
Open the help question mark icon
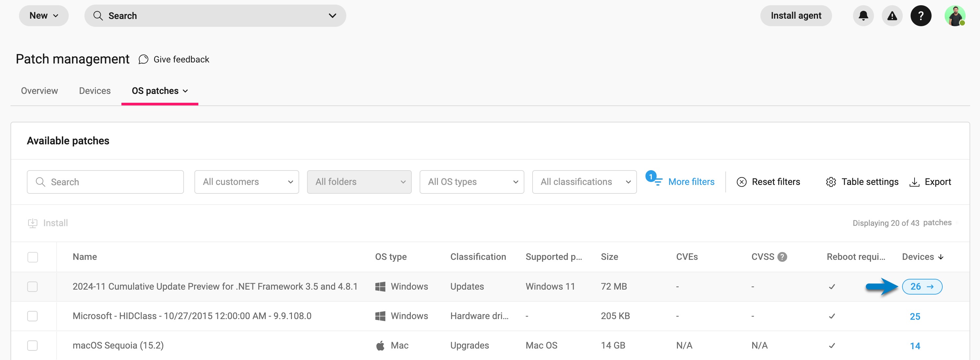click(921, 16)
